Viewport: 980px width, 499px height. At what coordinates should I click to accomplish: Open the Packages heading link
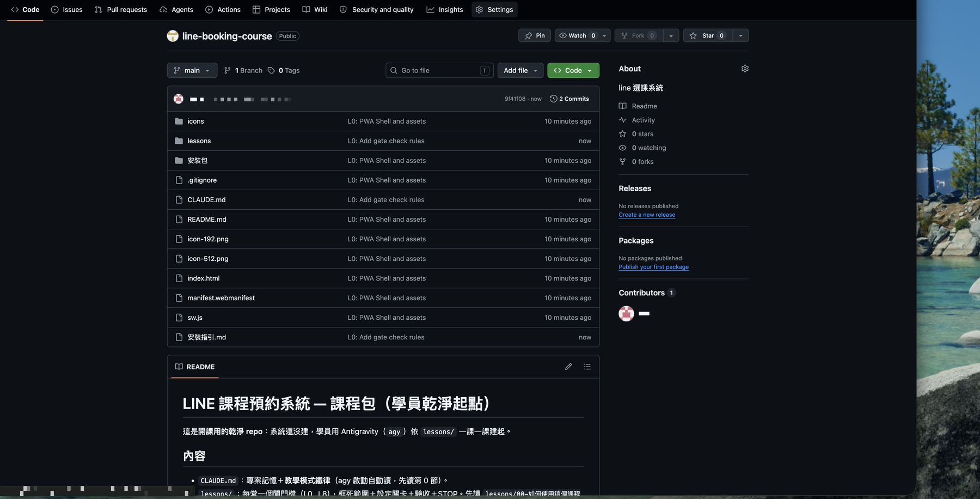(636, 241)
